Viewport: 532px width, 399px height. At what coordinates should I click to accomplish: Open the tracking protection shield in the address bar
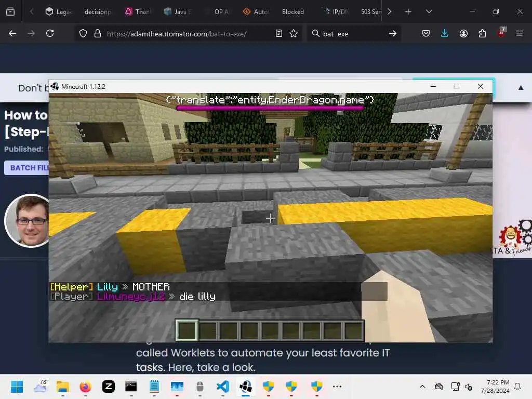83,34
